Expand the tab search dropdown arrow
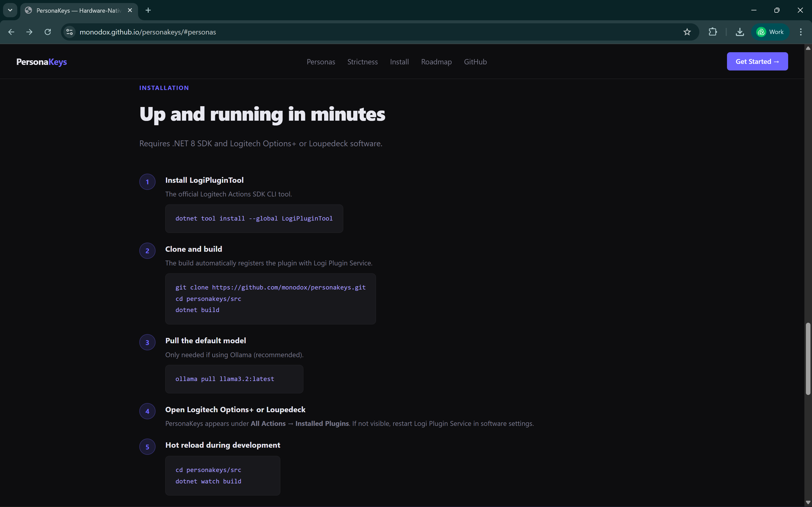 pyautogui.click(x=10, y=10)
